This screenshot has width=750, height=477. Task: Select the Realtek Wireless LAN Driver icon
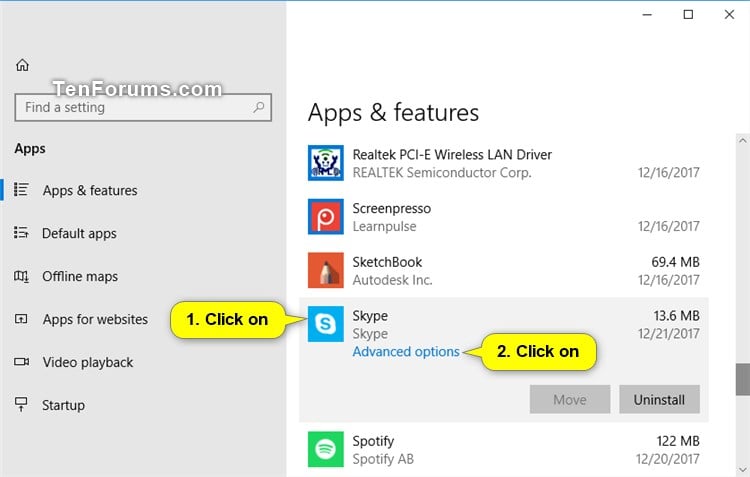(325, 163)
